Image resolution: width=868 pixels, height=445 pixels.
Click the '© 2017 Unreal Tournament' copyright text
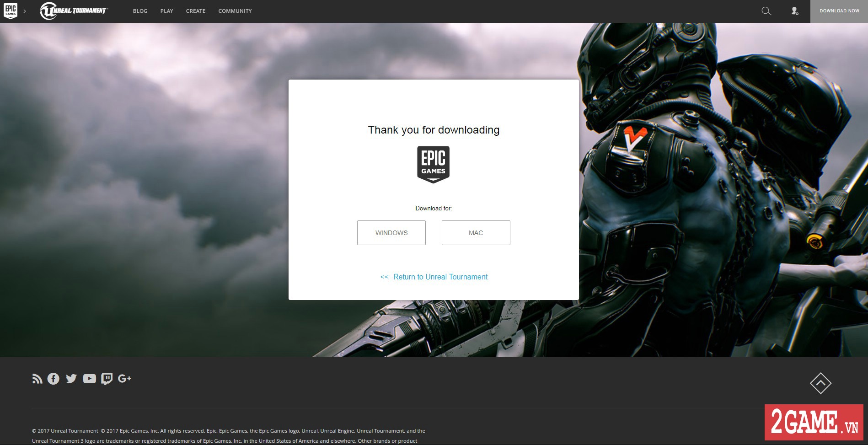[x=65, y=431]
